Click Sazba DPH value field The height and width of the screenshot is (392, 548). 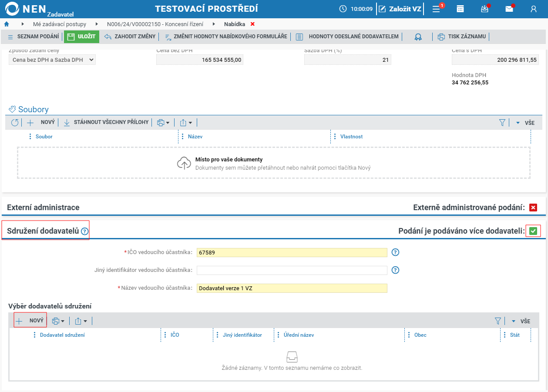[348, 60]
